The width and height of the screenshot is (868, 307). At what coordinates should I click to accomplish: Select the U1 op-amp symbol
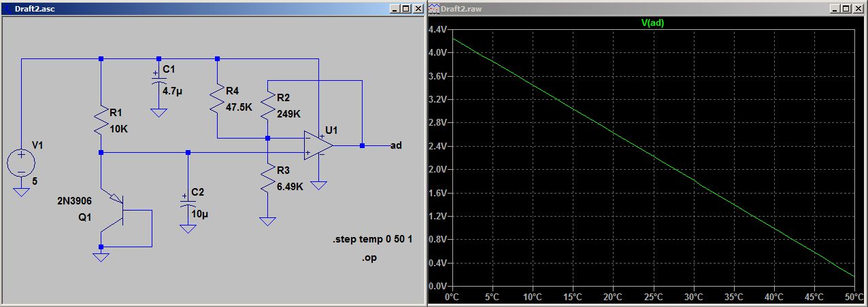[x=318, y=145]
